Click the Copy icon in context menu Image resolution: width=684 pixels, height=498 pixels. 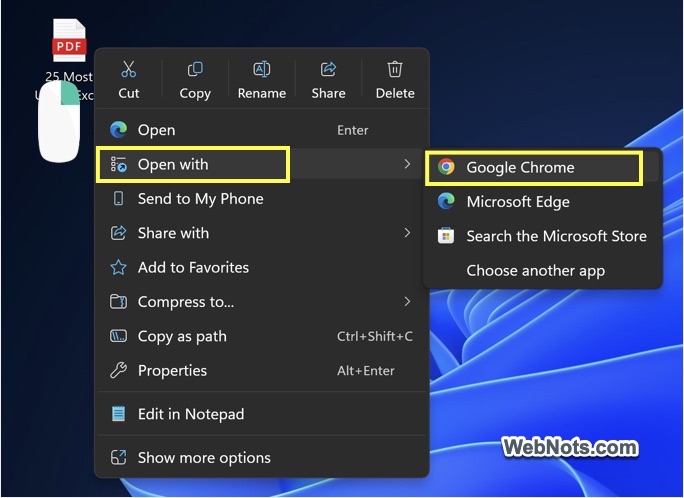click(195, 69)
